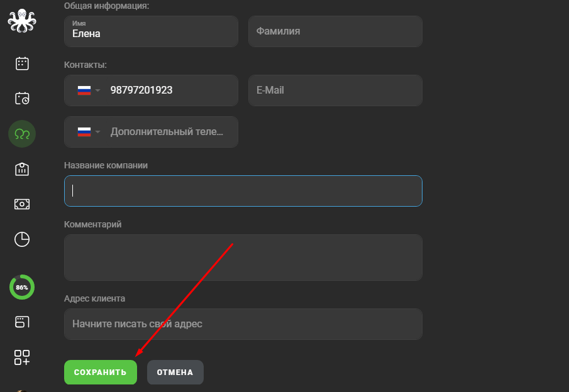Open the money banknote icon
The height and width of the screenshot is (392, 569).
click(x=22, y=204)
